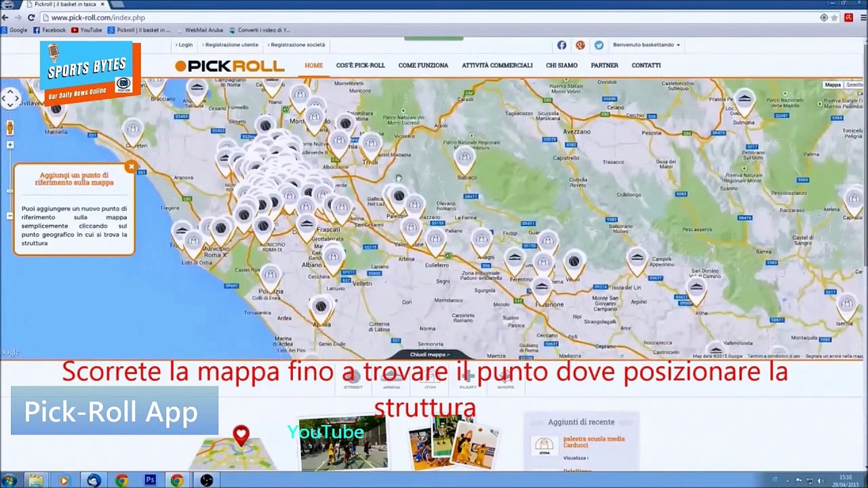Open Photoshop from the taskbar
This screenshot has width=868, height=488.
click(x=150, y=481)
